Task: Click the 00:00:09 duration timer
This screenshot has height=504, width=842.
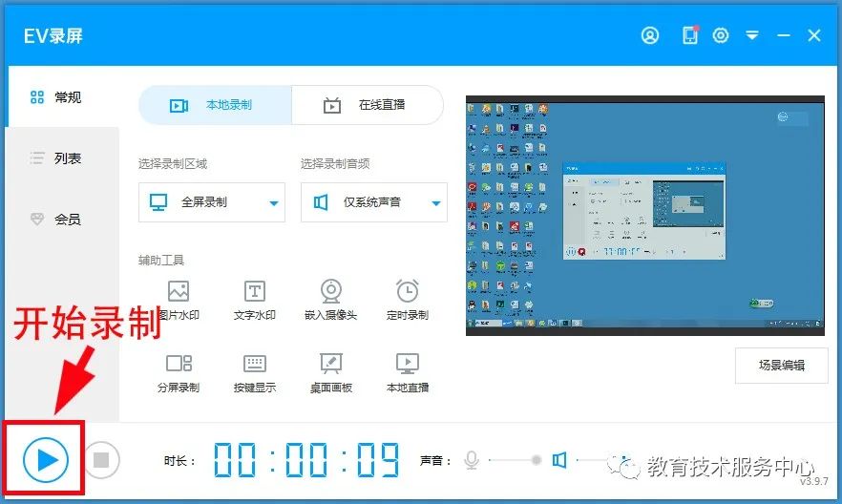Action: click(x=306, y=460)
